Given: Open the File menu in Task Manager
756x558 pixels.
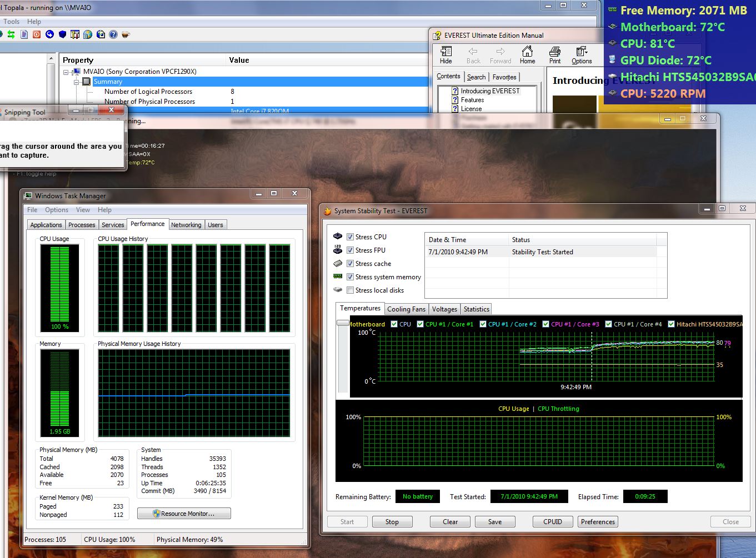Looking at the screenshot, I should [32, 210].
